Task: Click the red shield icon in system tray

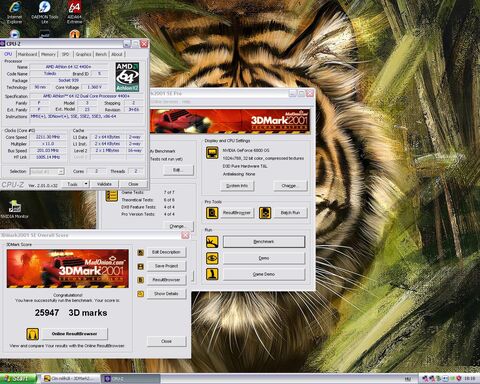Action: coord(459,379)
